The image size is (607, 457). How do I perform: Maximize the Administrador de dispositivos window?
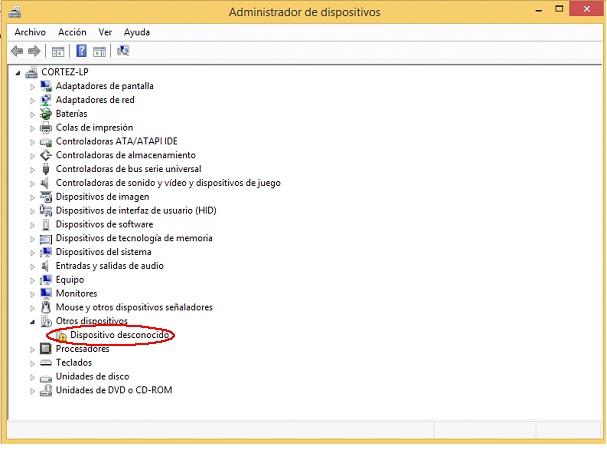tap(559, 9)
